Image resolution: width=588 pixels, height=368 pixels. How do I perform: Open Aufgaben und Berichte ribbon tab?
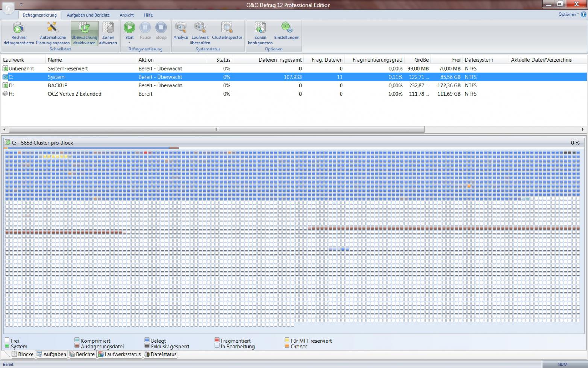[x=88, y=15]
